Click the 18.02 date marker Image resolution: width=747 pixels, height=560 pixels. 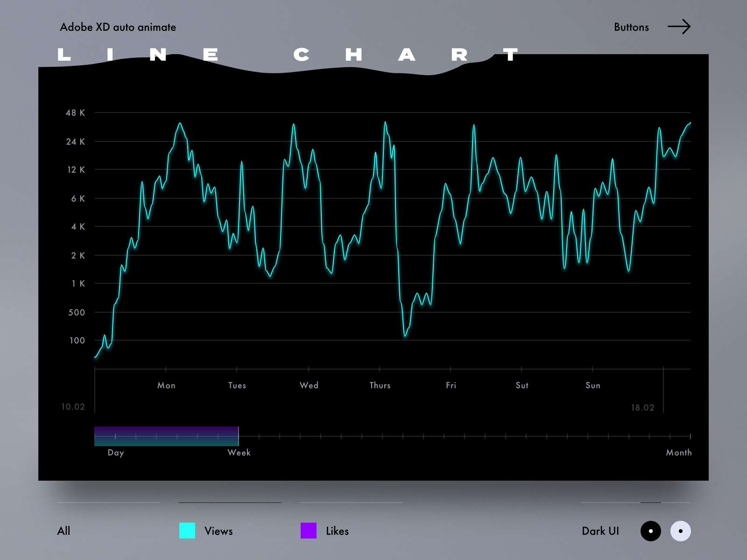642,406
